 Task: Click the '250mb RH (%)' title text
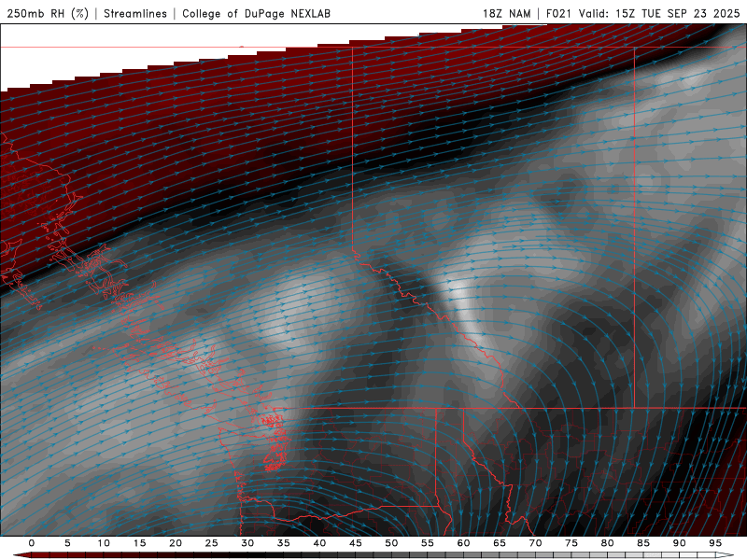(48, 13)
